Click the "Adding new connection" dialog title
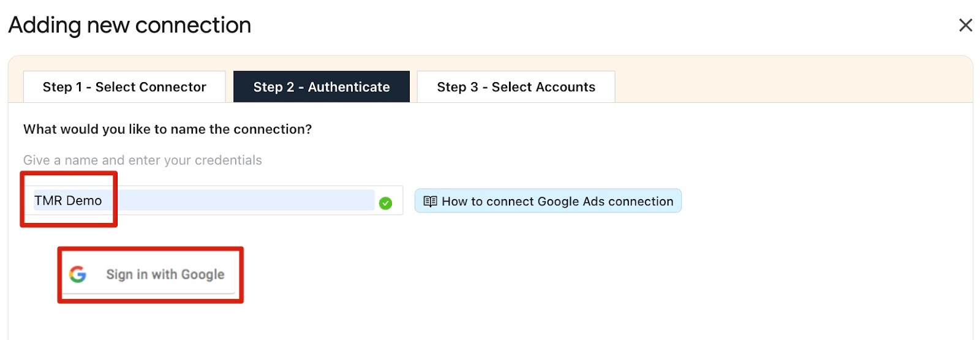 (130, 25)
